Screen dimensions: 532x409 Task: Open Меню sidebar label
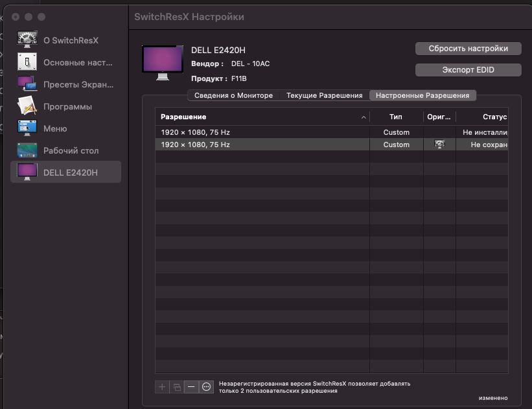(55, 128)
